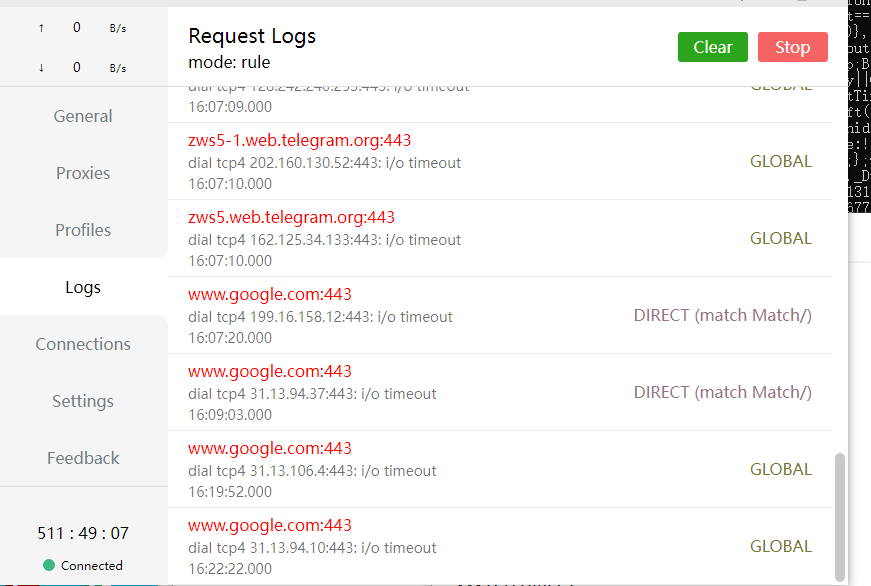Click the green Connected status dot
This screenshot has width=871, height=586.
click(49, 565)
